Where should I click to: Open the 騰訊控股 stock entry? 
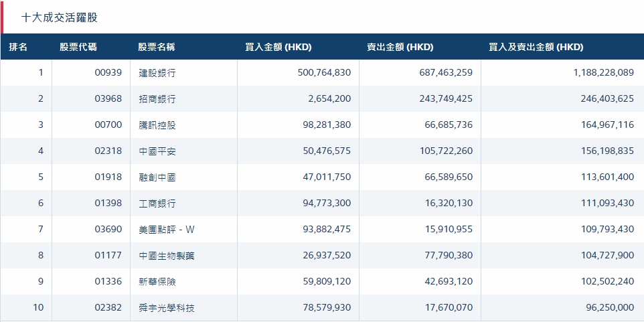[x=157, y=125]
